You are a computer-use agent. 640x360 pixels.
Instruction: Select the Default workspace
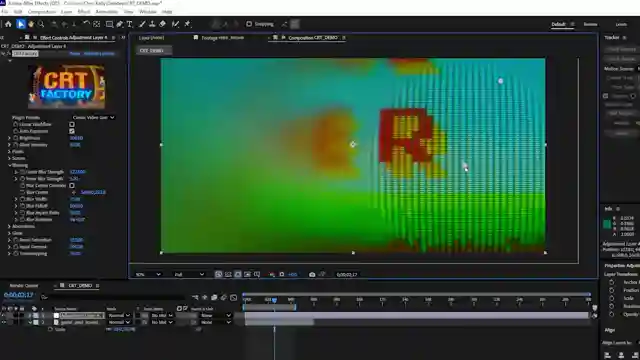click(558, 24)
